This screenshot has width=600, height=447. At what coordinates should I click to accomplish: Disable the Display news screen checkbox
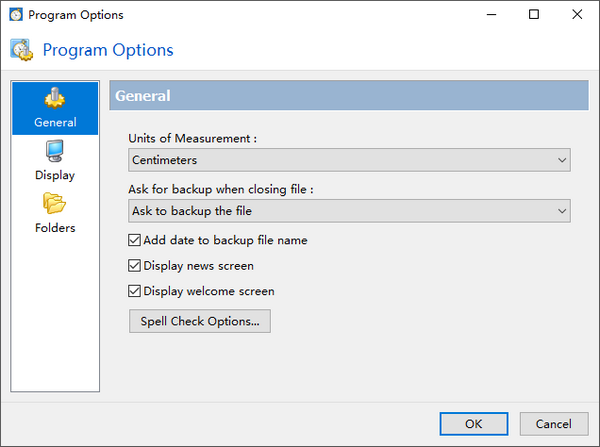point(135,266)
